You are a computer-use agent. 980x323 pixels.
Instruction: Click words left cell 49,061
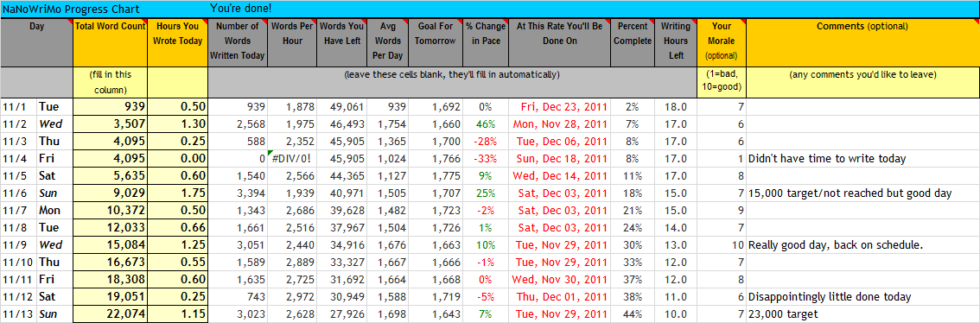tap(342, 107)
